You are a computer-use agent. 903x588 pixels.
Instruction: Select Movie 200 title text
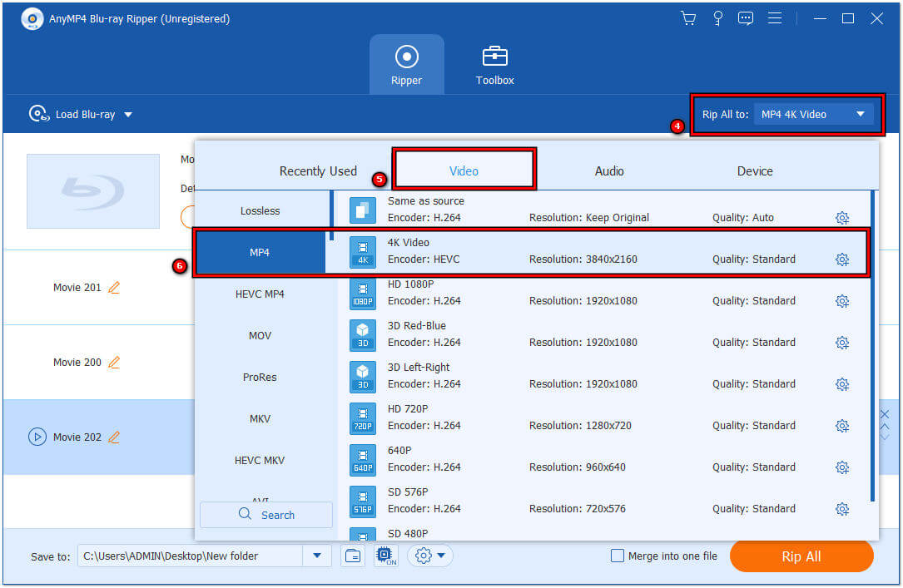point(77,362)
